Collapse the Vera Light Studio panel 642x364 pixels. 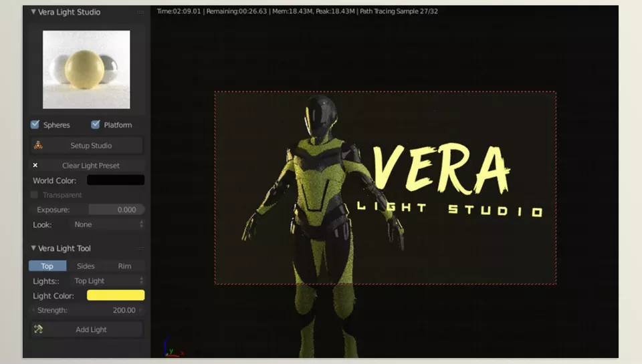tap(33, 12)
